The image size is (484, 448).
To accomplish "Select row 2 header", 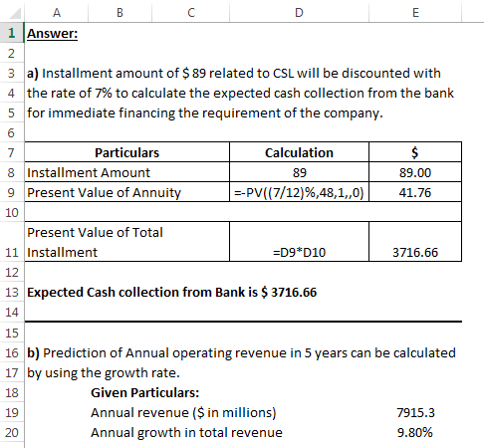I will (x=12, y=53).
